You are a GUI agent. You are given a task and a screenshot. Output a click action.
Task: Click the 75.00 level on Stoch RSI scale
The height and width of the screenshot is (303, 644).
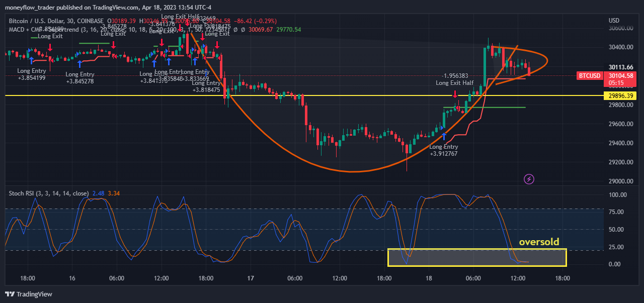tap(616, 212)
